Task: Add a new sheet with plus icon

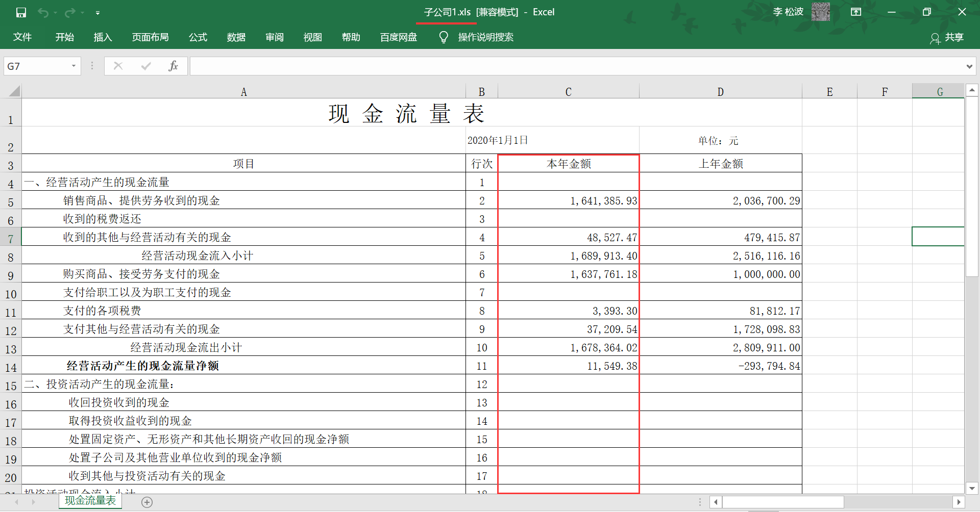Action: (147, 502)
